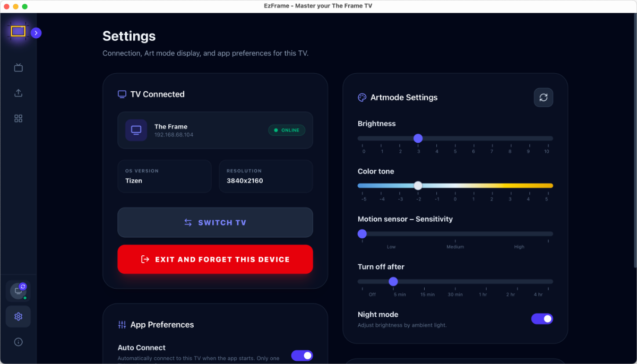Disable the Auto Connect setting
637x364 pixels.
[302, 356]
